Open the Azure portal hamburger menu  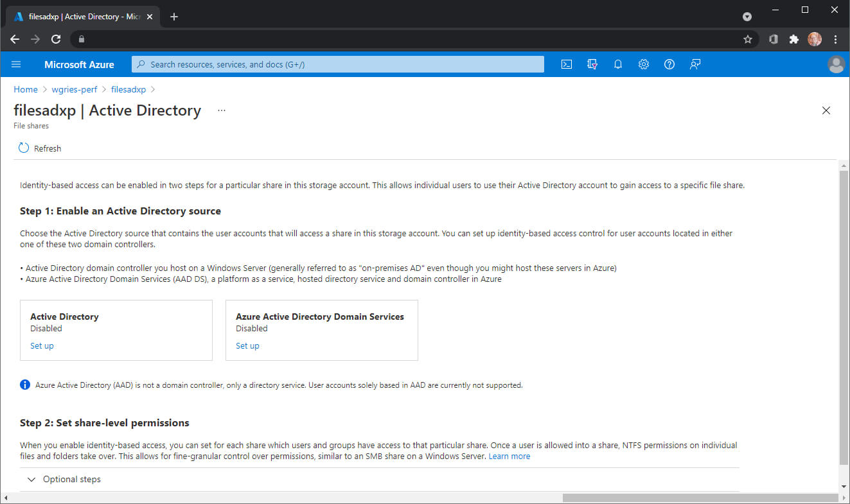(16, 64)
